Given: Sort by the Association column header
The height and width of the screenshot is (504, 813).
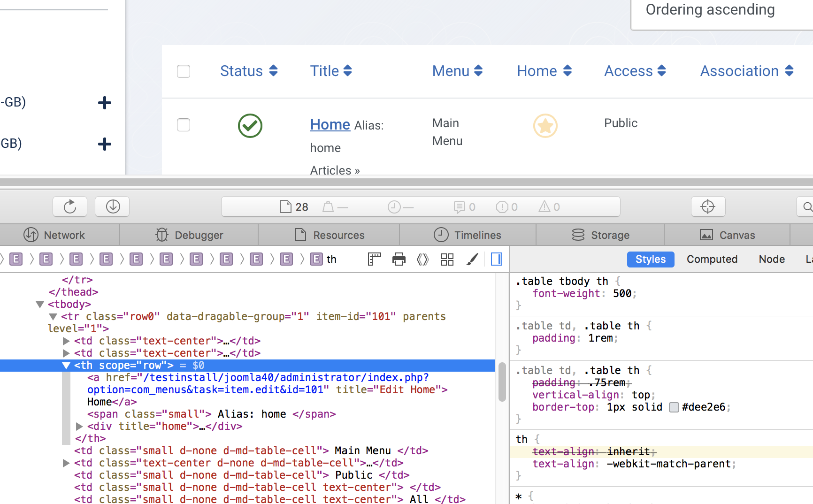Looking at the screenshot, I should click(x=747, y=71).
